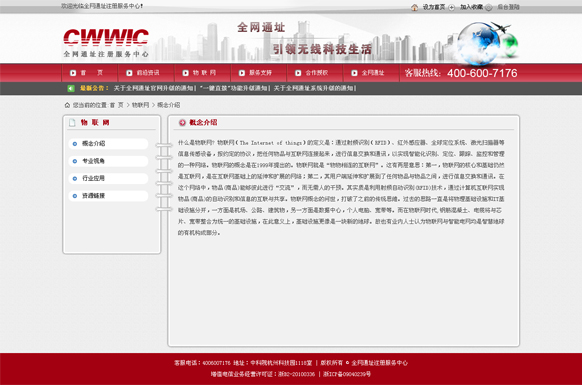Click the 客服电话 footer text

[x=202, y=363]
